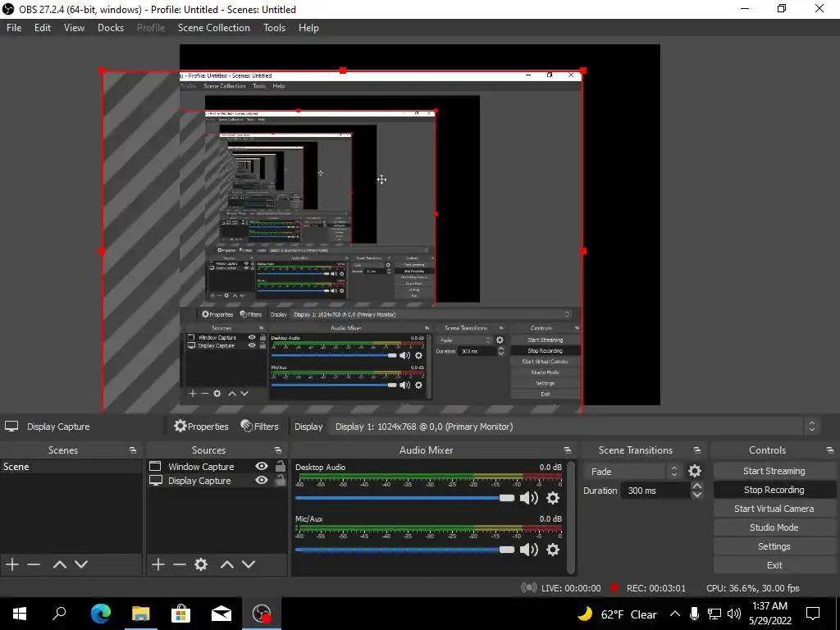Lock the Window Capture source

(x=281, y=466)
